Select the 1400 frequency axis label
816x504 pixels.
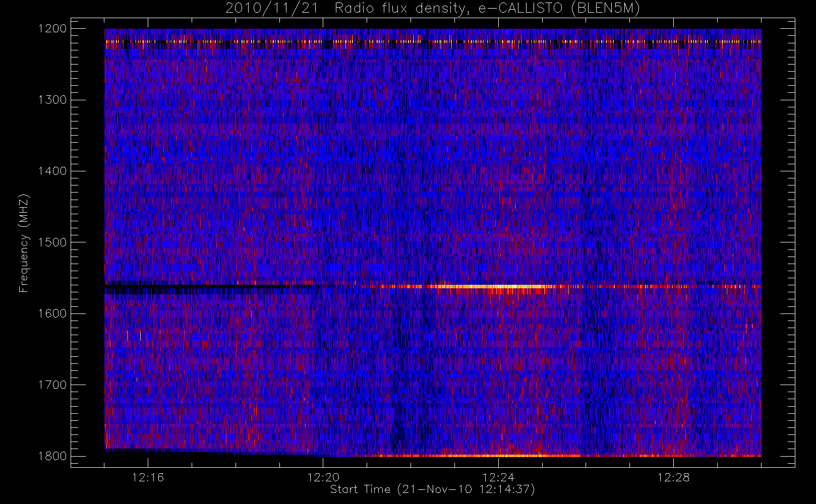click(x=52, y=171)
